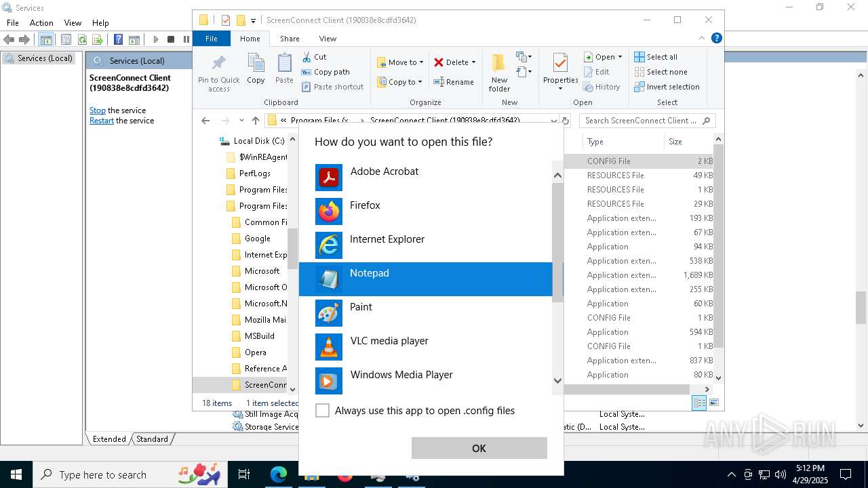Image resolution: width=868 pixels, height=488 pixels.
Task: Open the ribbon Open dropdown
Action: (x=603, y=57)
